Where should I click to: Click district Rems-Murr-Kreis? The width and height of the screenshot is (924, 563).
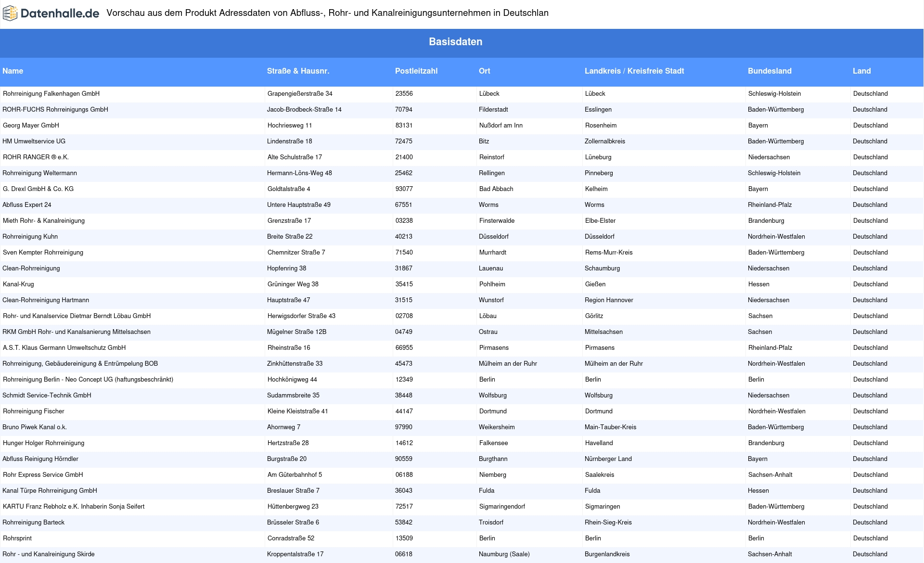[609, 253]
